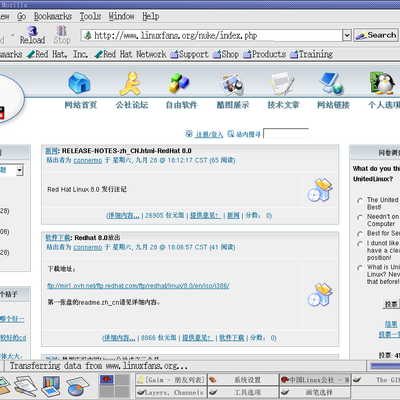400x400 pixels.
Task: Click the download progress bar in status bar
Action: pos(384,366)
